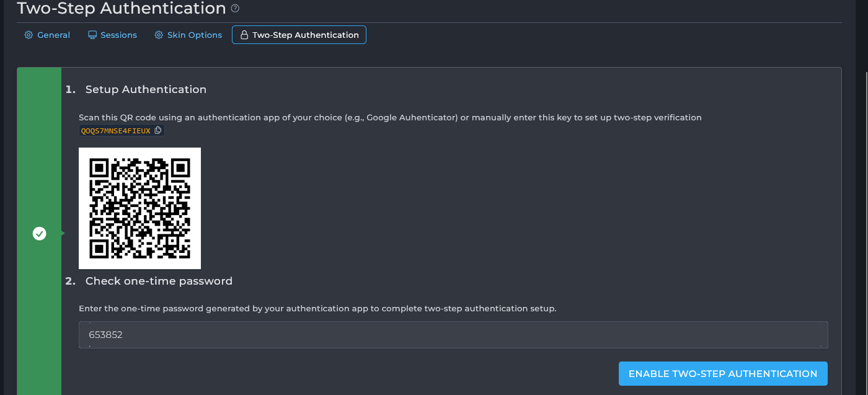Click the monitor icon on the Sessions tab
The image size is (868, 395).
coord(92,35)
